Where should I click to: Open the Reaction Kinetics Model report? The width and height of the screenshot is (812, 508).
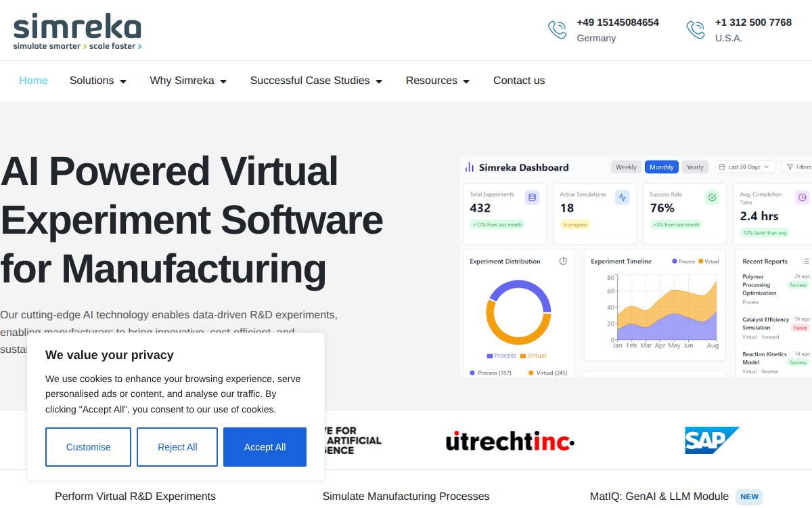click(775, 362)
